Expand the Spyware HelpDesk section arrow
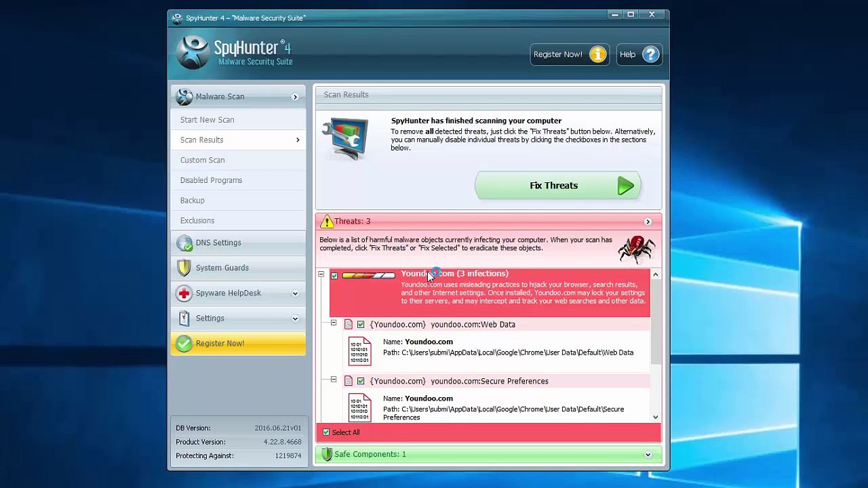868x488 pixels. point(295,293)
